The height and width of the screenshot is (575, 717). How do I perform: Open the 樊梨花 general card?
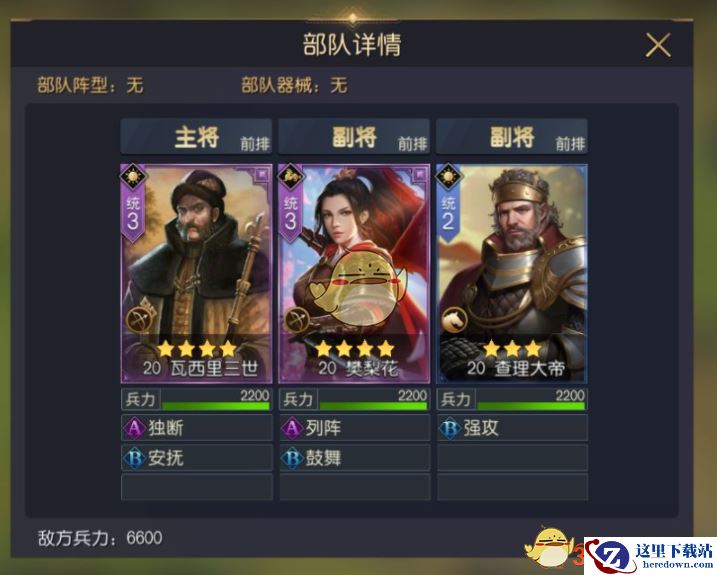coord(354,274)
